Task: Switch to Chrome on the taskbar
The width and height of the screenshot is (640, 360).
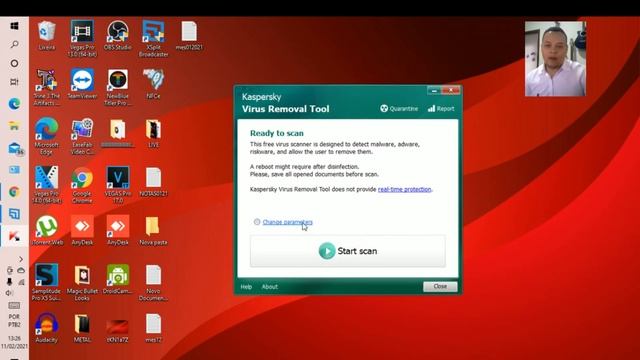Action: pos(14,192)
